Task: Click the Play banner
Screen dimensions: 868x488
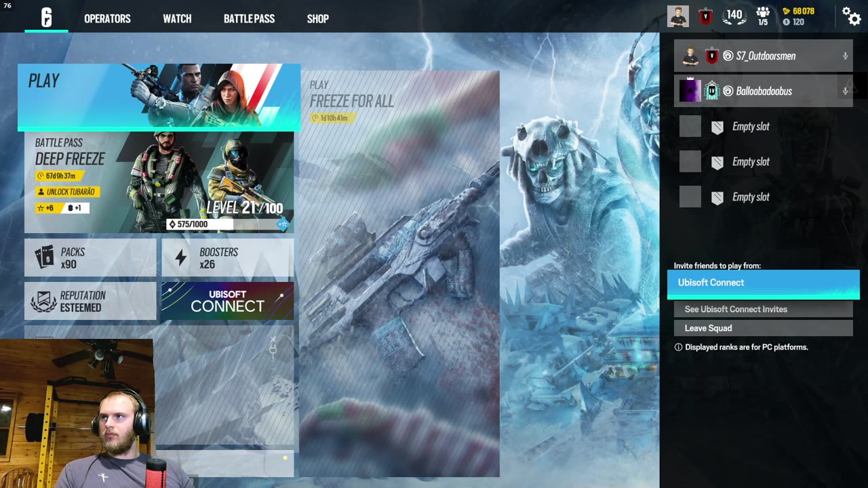Action: 159,97
